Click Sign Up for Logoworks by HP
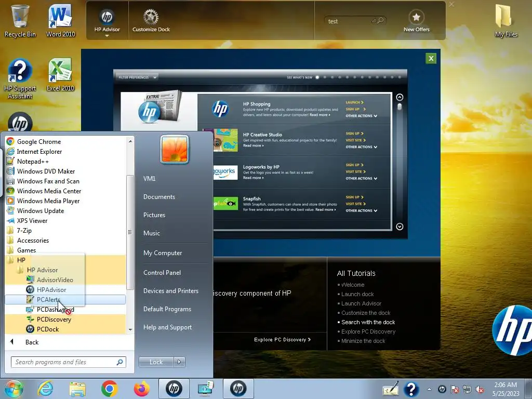Screen dimensions: 532x399 tap(354, 165)
